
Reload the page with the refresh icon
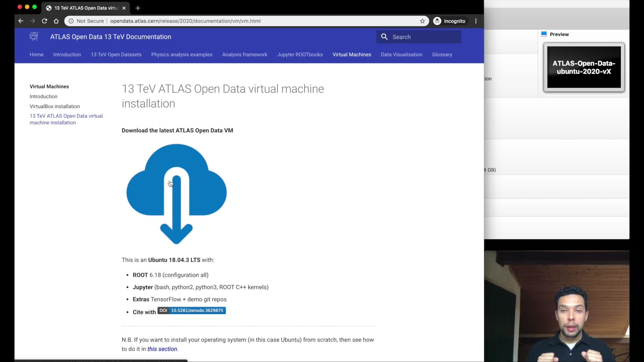pyautogui.click(x=44, y=21)
